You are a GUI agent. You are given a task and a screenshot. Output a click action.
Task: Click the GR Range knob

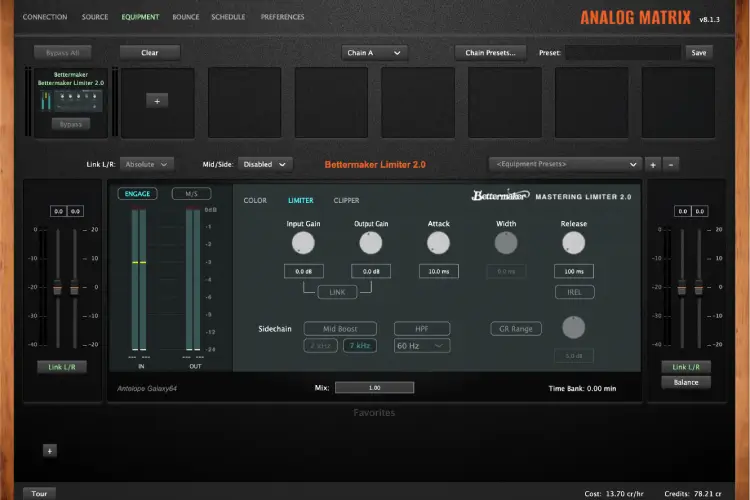tap(572, 327)
